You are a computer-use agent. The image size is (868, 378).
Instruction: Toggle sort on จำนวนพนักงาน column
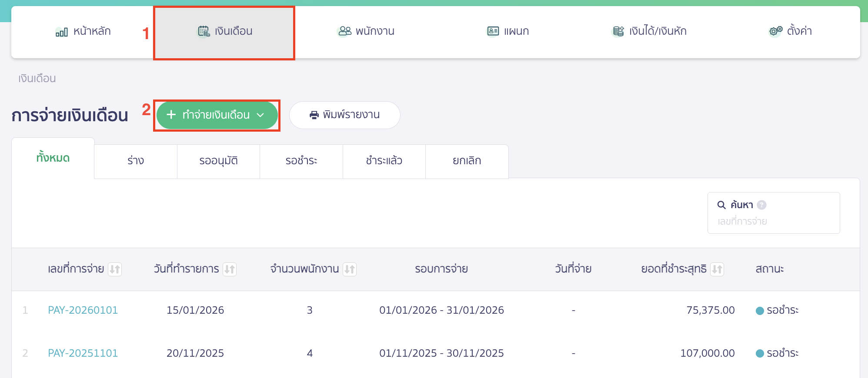pos(350,269)
